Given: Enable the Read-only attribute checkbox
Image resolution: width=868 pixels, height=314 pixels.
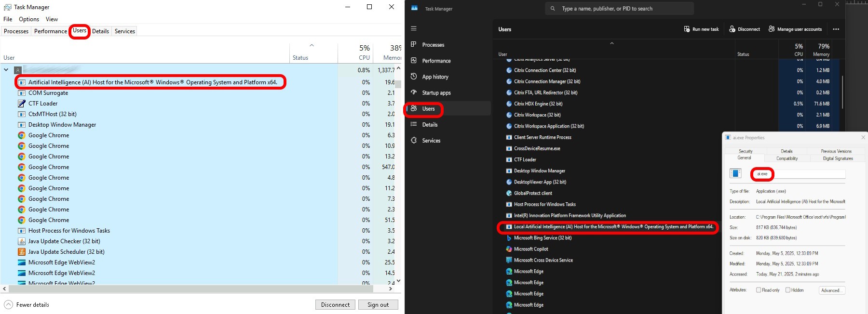Looking at the screenshot, I should [x=759, y=290].
